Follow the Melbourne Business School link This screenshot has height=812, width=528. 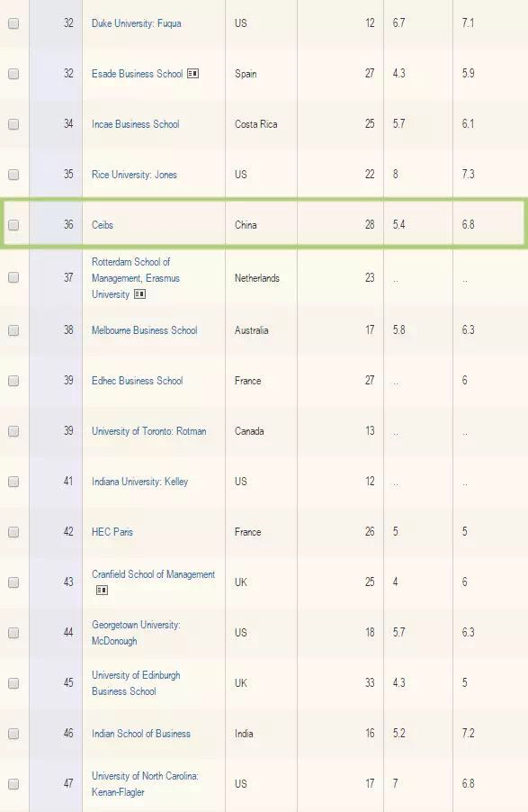pos(145,330)
